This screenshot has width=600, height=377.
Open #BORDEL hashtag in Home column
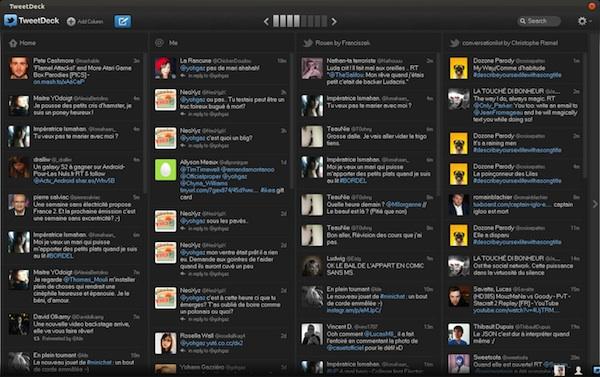click(x=59, y=256)
